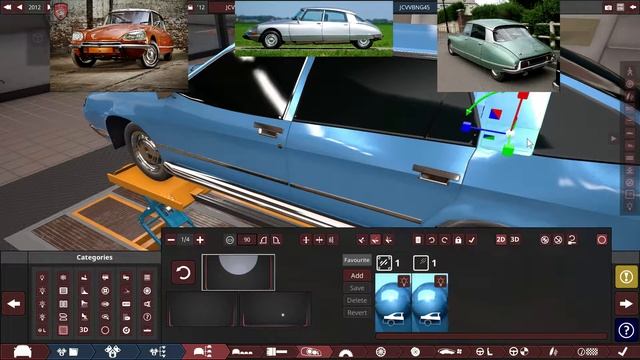The height and width of the screenshot is (360, 640).
Task: Click the red circle icon at toolbar end
Action: point(602,240)
